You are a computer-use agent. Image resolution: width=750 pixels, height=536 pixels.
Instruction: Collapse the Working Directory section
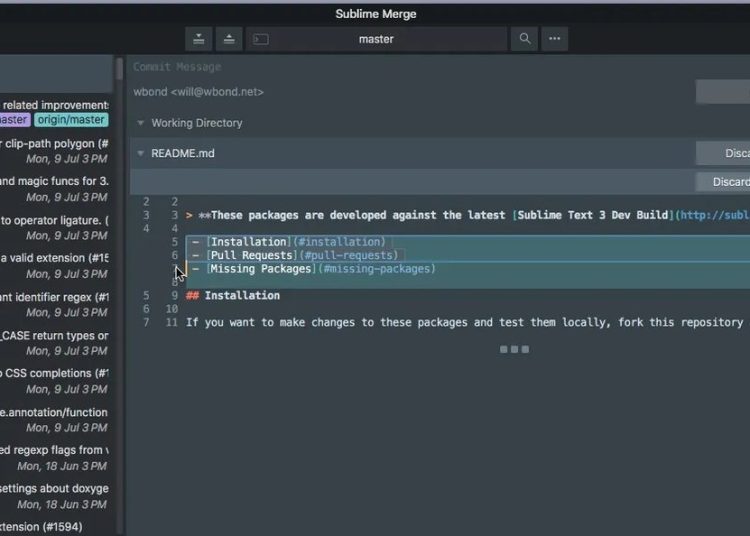141,123
